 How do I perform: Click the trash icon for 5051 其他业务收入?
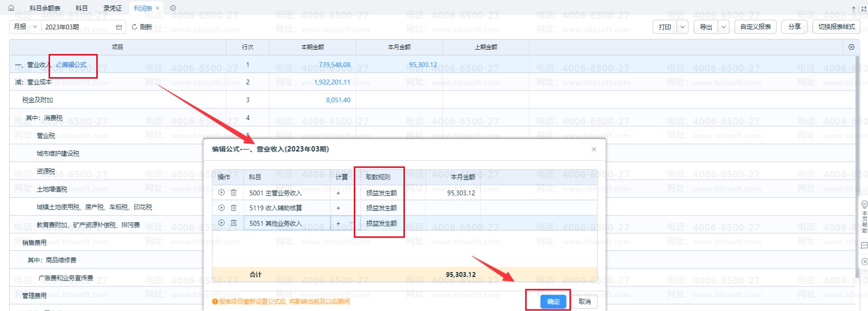233,223
